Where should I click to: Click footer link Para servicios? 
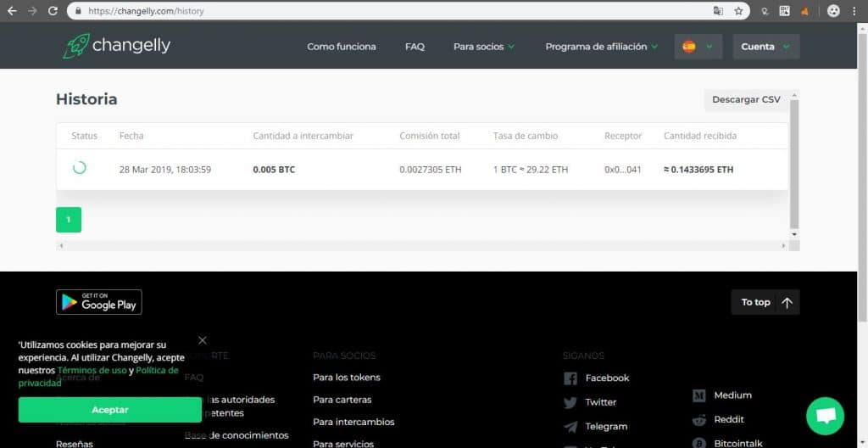343,444
